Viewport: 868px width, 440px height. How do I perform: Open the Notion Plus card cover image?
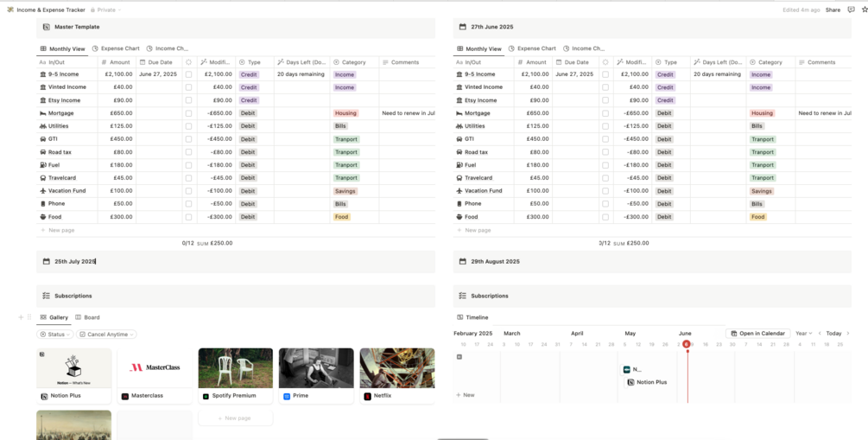pos(73,368)
